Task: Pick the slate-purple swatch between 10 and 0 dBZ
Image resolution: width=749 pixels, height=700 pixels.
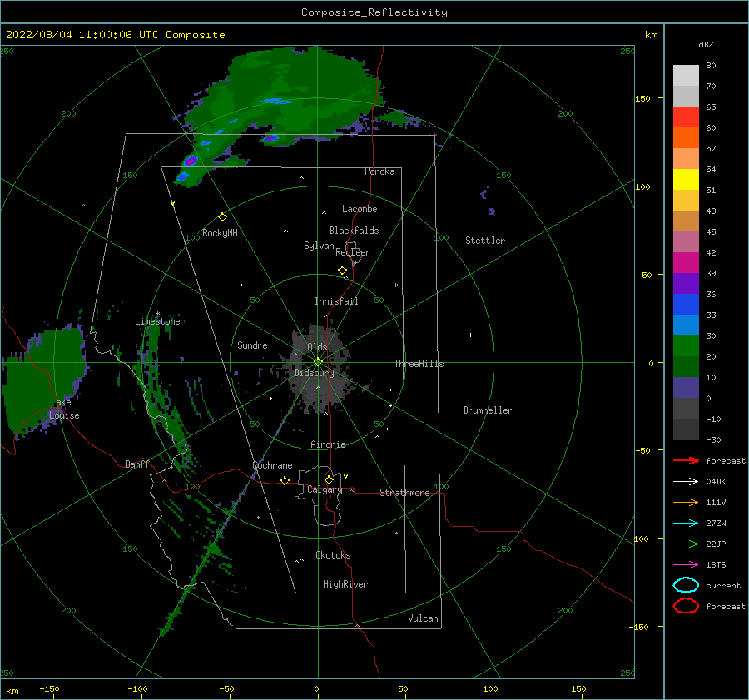Action: pyautogui.click(x=686, y=388)
